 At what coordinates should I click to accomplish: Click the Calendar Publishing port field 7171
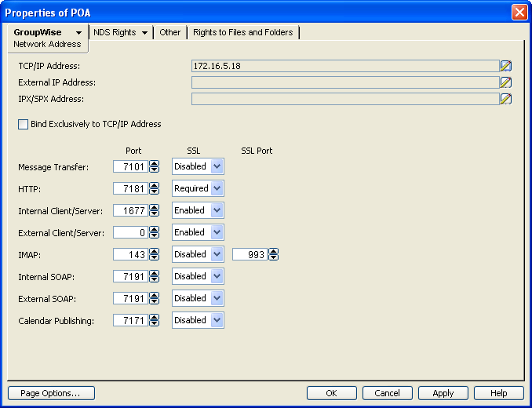[130, 320]
